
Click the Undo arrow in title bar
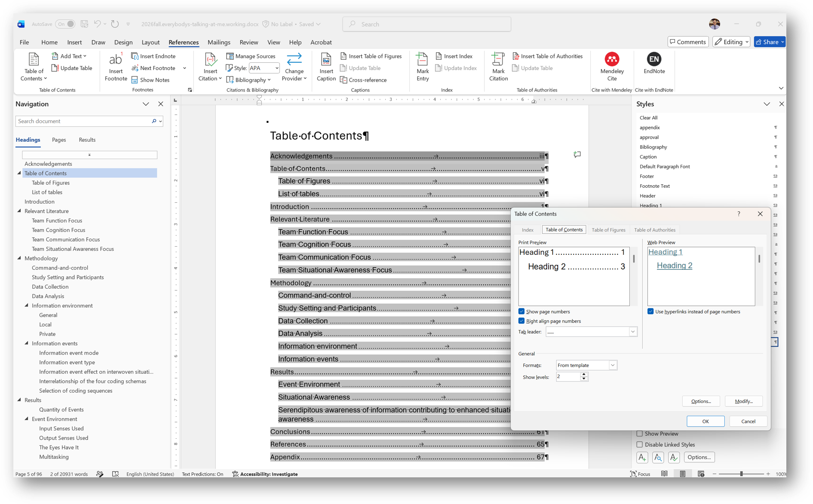(x=98, y=24)
